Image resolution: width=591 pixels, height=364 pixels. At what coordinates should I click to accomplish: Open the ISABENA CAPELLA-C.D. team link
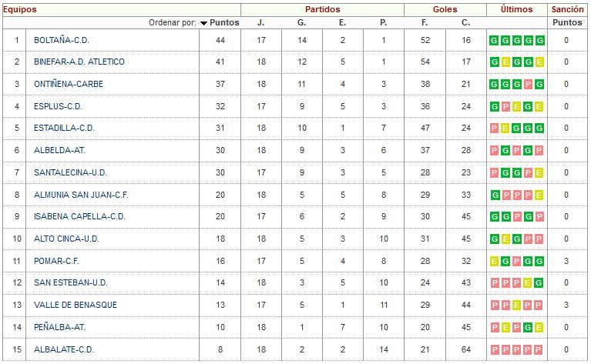point(79,217)
